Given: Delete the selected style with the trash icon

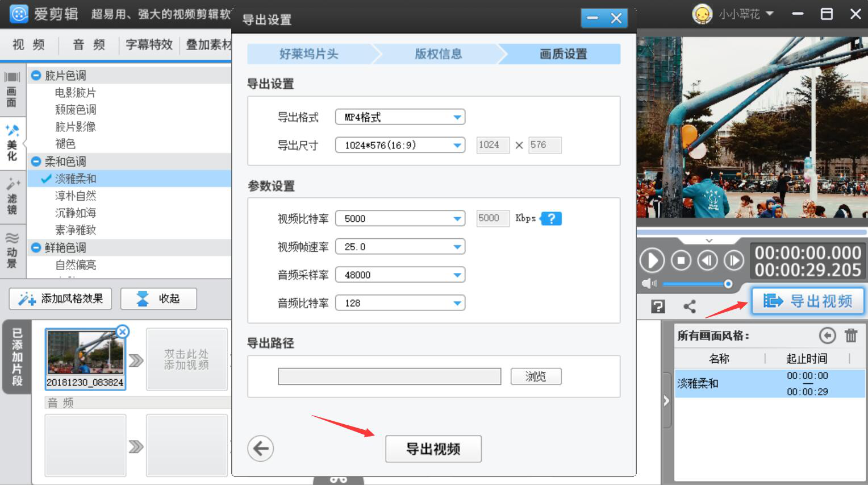Looking at the screenshot, I should pyautogui.click(x=850, y=335).
